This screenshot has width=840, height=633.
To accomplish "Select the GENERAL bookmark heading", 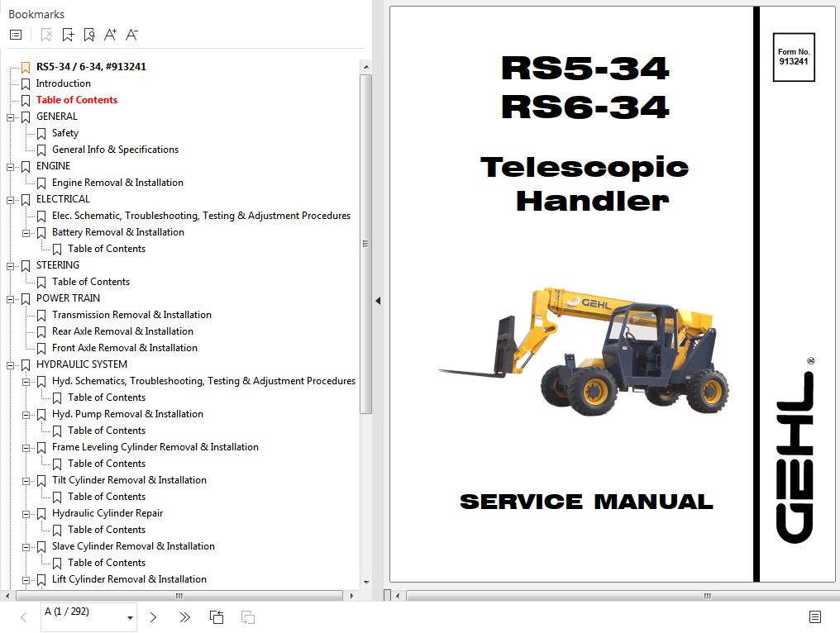I will [x=57, y=117].
